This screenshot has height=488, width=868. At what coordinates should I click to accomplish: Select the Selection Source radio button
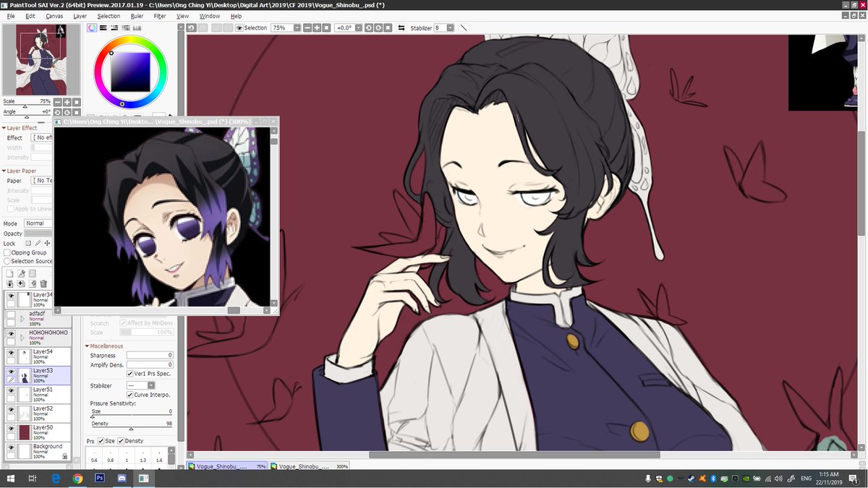[7, 262]
